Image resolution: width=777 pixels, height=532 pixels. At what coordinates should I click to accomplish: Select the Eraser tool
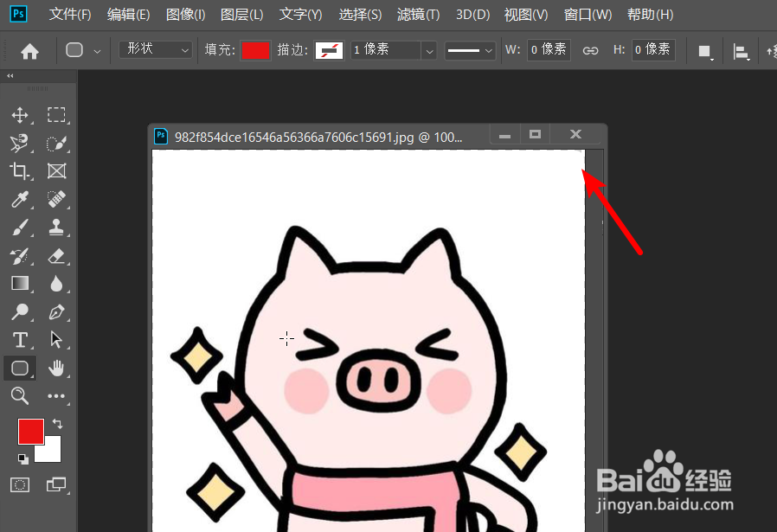click(56, 255)
